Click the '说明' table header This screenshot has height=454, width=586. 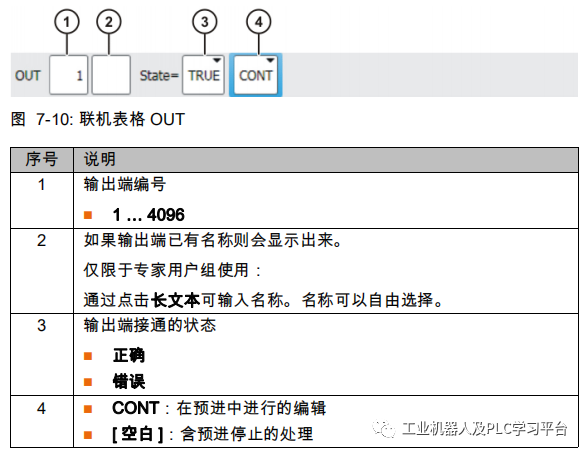point(99,159)
